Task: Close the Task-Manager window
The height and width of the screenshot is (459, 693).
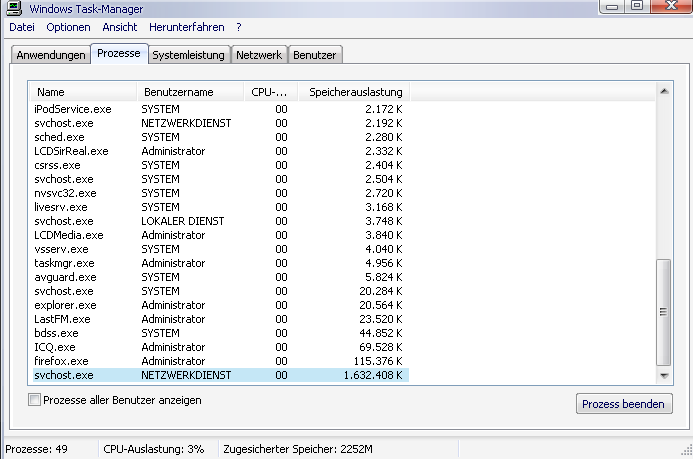Action: [x=672, y=6]
